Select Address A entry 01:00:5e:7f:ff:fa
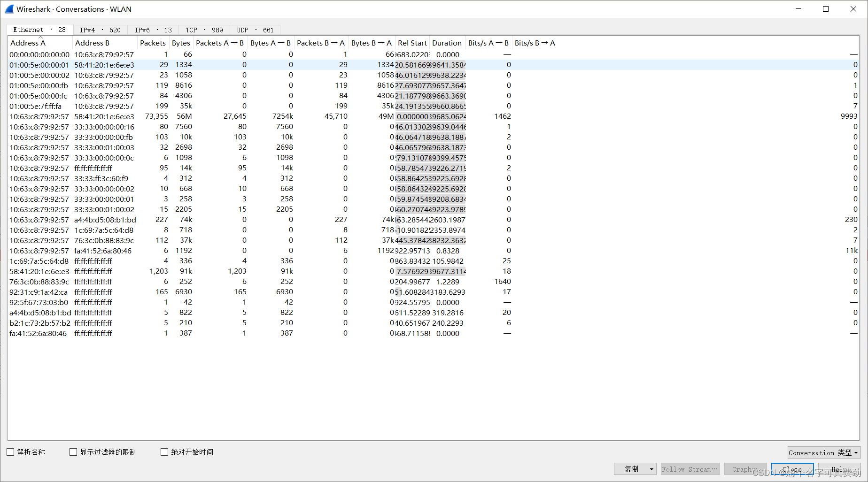 pyautogui.click(x=36, y=106)
